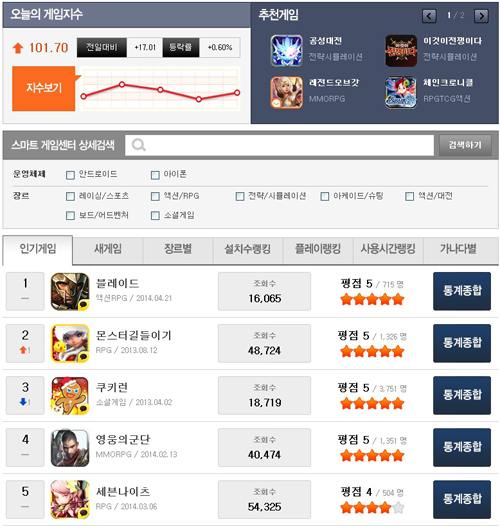The height and width of the screenshot is (526, 500).
Task: Open the 몬스터길들이기 game icon
Action: coord(70,344)
